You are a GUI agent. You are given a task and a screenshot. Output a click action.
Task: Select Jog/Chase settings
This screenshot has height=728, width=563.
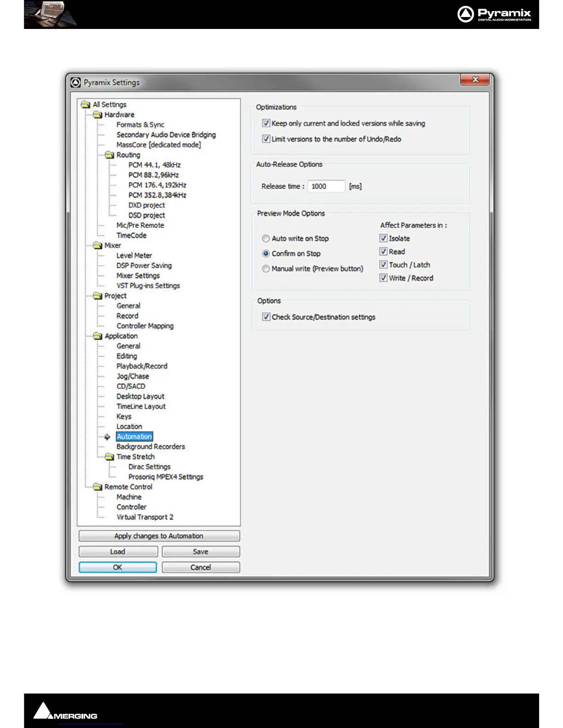coord(132,376)
